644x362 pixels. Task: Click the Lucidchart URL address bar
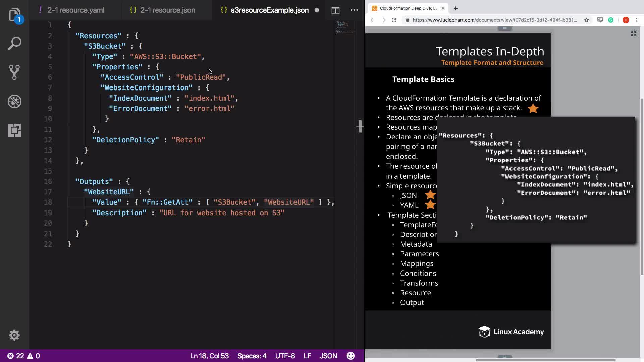[x=494, y=20]
